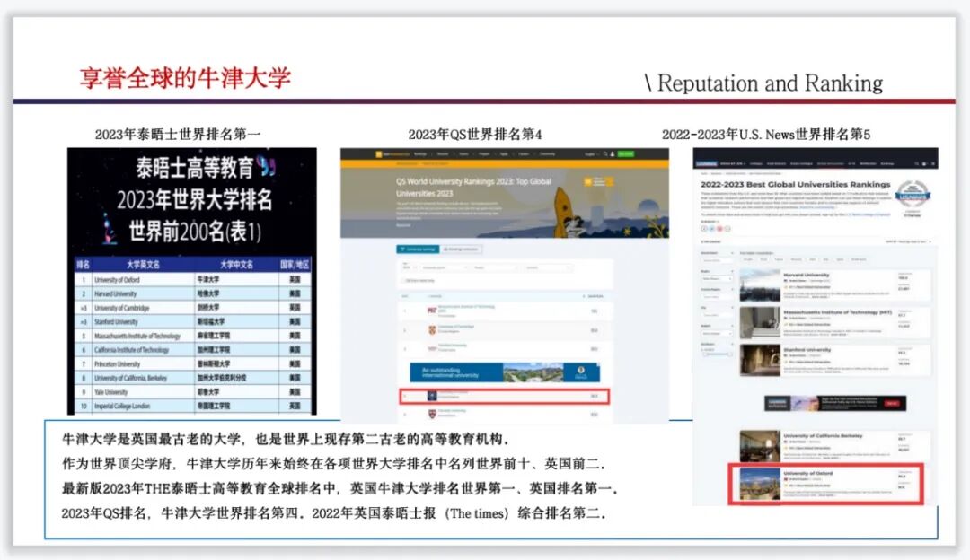Open Massachusetts Institute of Technology U.S. News listing
The height and width of the screenshot is (560, 970).
835,323
